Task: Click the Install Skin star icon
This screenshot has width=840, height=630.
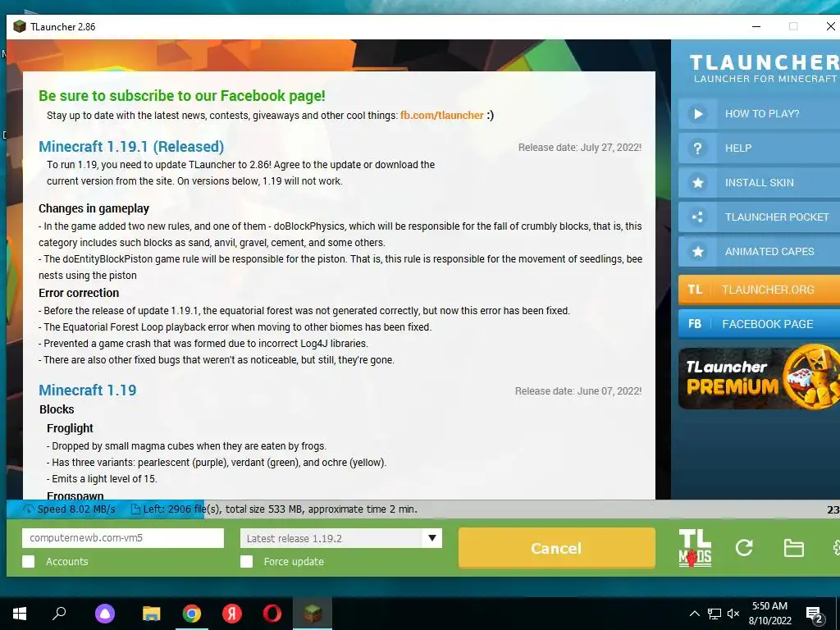Action: pos(697,183)
